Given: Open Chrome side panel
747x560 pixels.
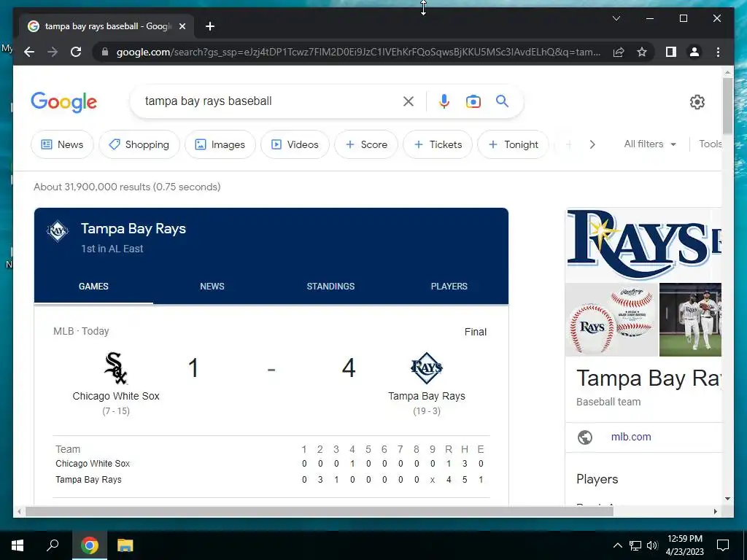Looking at the screenshot, I should [671, 52].
